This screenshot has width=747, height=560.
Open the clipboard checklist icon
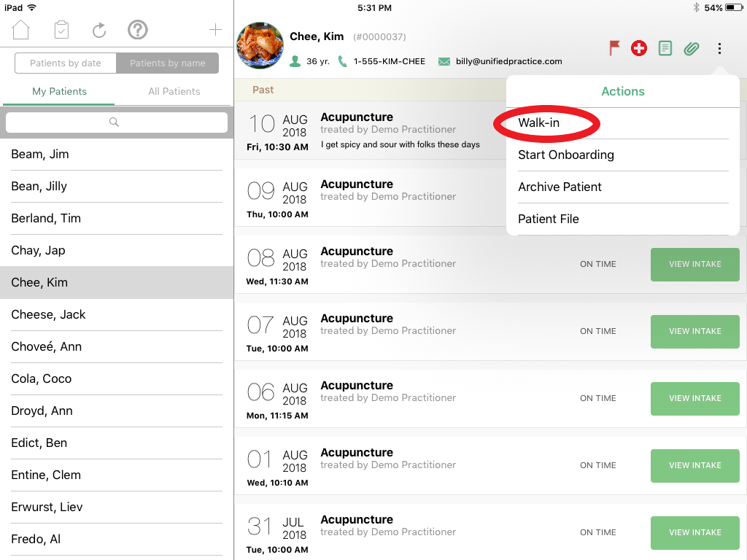point(61,30)
